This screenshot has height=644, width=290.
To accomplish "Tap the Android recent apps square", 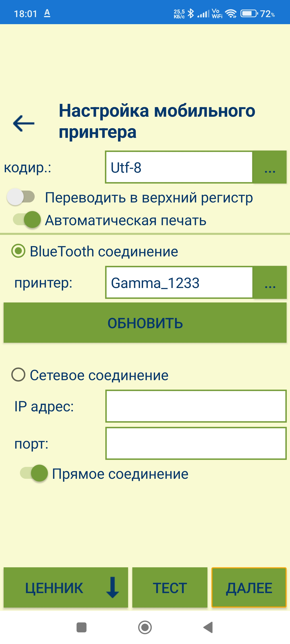I will coord(81,627).
